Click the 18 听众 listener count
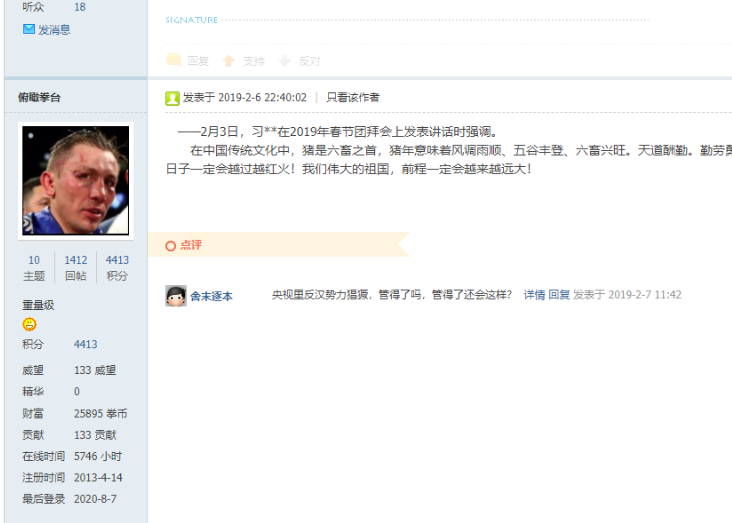The image size is (732, 523). pos(80,7)
